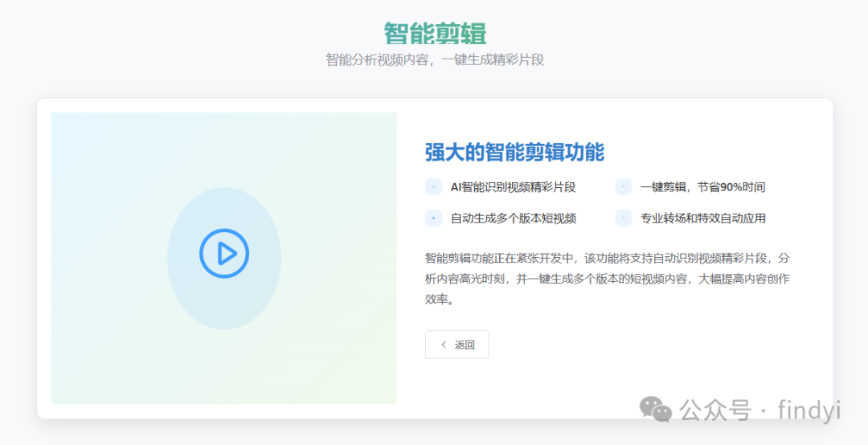Screen dimensions: 868x445
Task: Click heading 强大的智能剪辑功能
Action: [x=514, y=152]
